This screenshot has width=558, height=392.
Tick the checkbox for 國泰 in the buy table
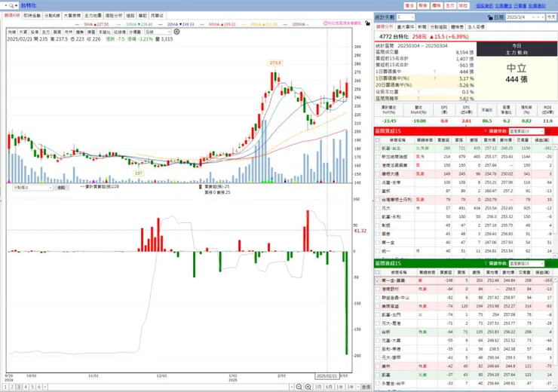tap(378, 234)
